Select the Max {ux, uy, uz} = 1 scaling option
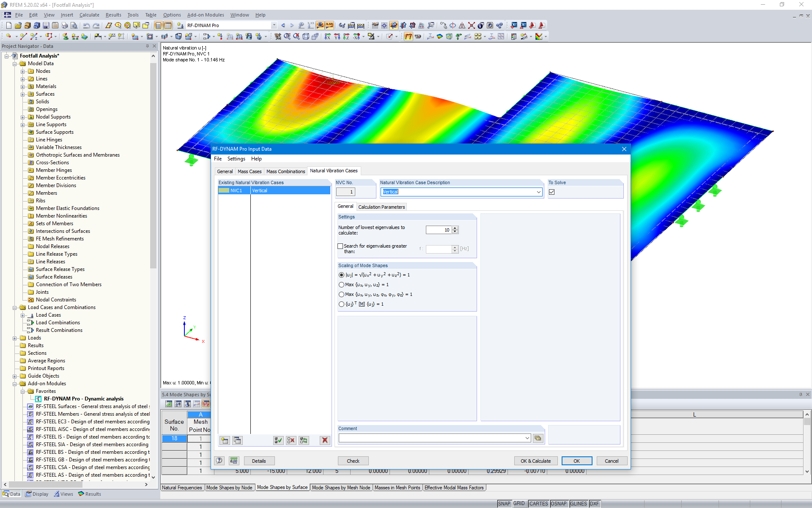Screen dimensions: 812x508 341,284
